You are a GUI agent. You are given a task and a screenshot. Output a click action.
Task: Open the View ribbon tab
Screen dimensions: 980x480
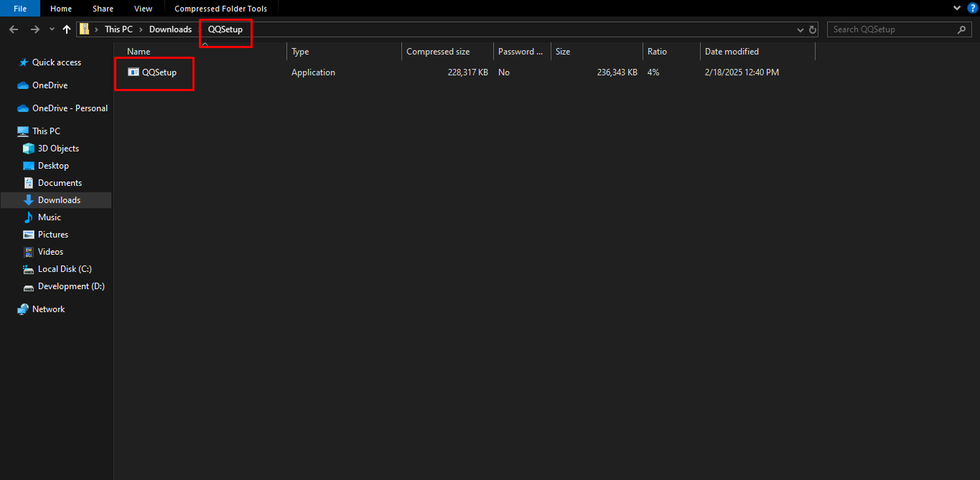tap(144, 9)
